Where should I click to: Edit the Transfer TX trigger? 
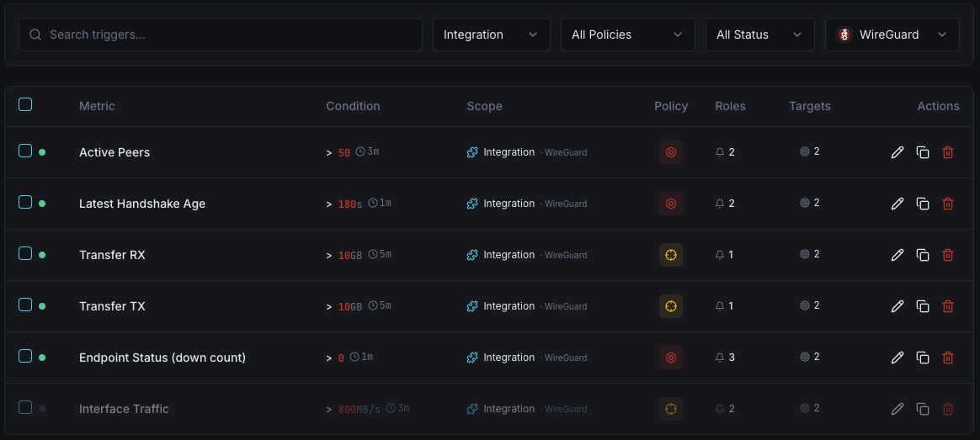pos(897,306)
